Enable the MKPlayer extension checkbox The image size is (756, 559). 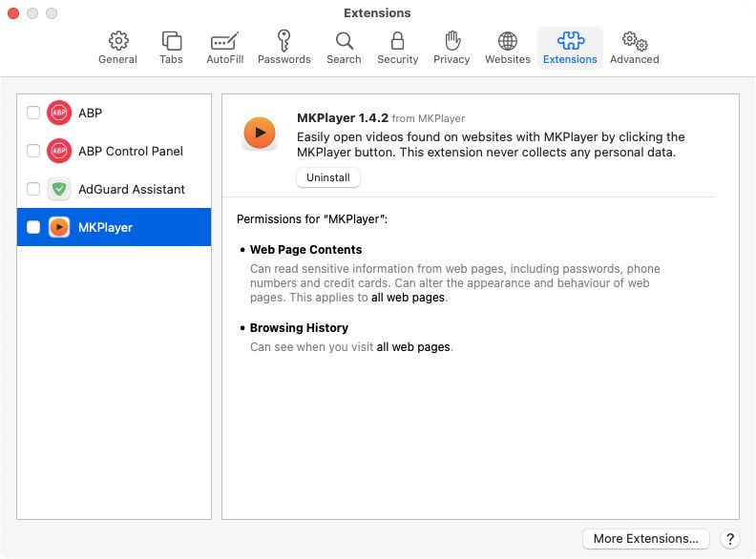tap(33, 227)
